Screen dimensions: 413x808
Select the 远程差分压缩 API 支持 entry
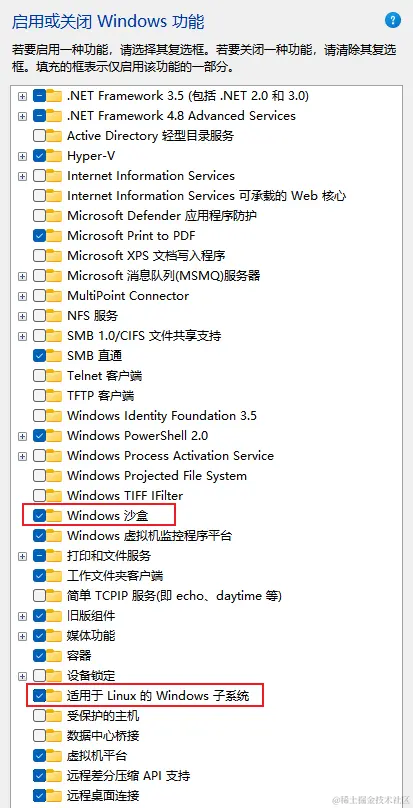point(128,776)
